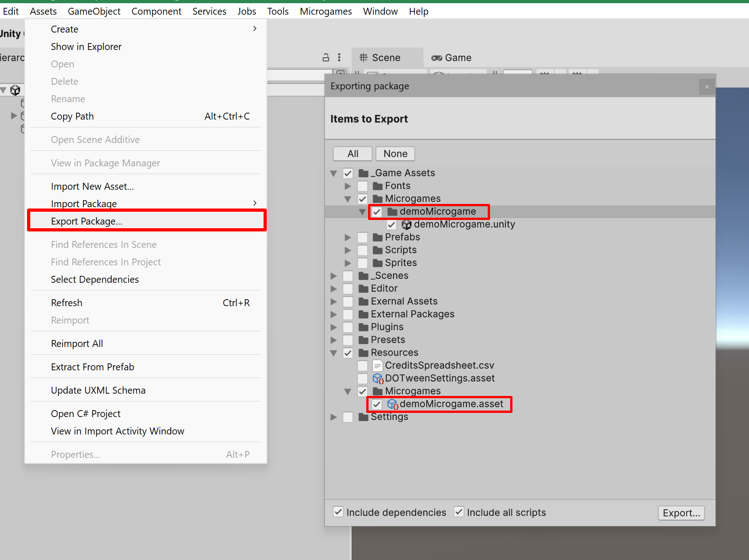
Task: Toggle Include dependencies checkbox
Action: click(x=338, y=512)
